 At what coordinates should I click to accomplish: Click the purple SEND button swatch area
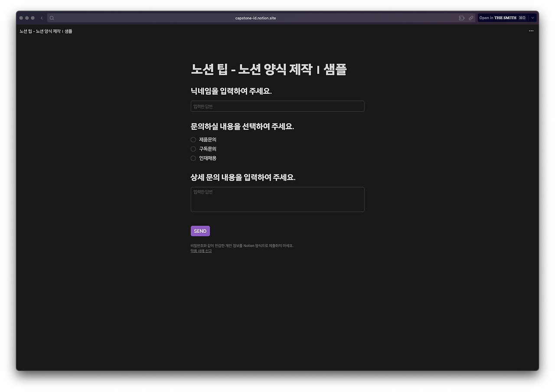click(x=200, y=231)
